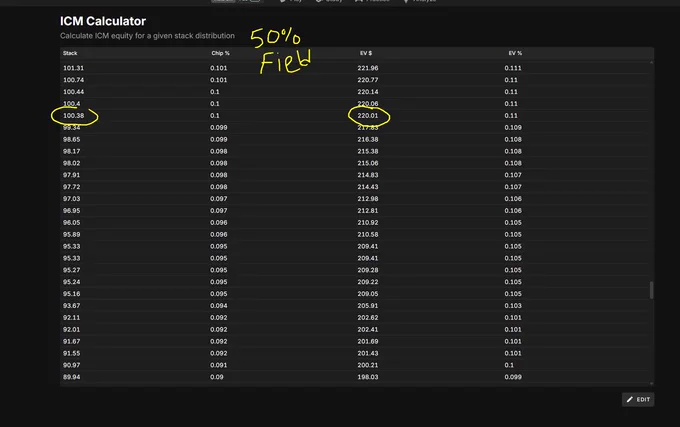Select stack value 92.11
Image resolution: width=680 pixels, height=427 pixels.
pos(72,318)
